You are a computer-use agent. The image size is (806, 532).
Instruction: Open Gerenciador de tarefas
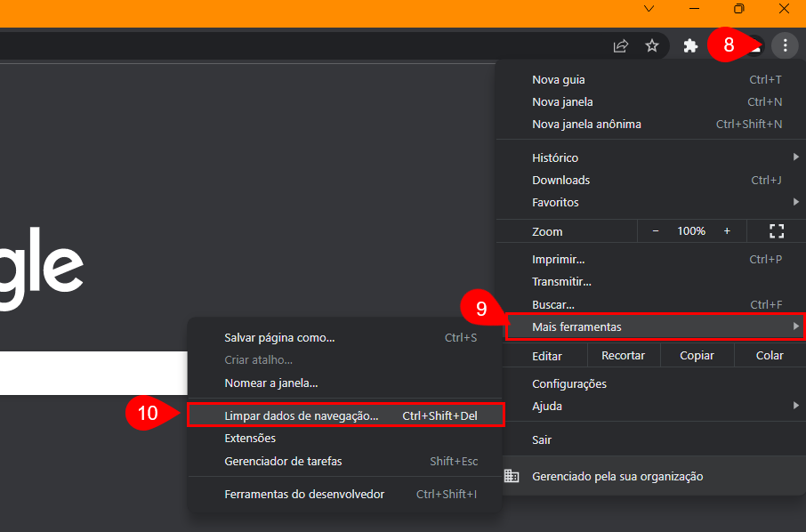pos(283,461)
